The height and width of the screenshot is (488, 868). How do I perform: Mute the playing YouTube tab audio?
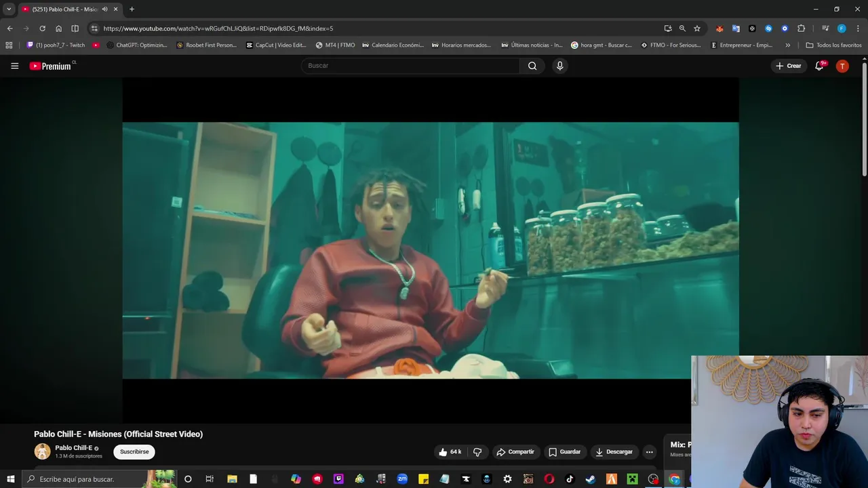pos(104,9)
